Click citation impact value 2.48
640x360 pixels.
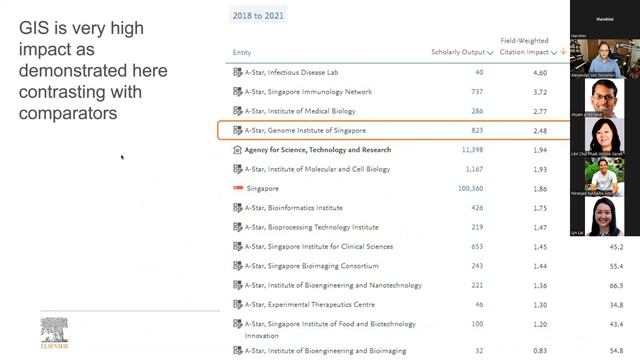[x=540, y=131]
